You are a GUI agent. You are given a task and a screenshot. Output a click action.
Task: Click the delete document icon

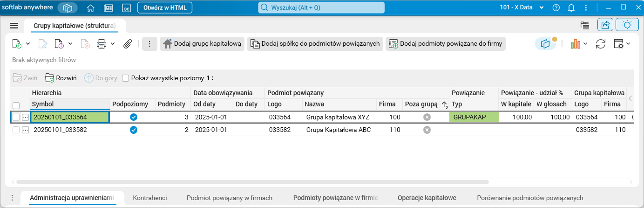pyautogui.click(x=85, y=44)
